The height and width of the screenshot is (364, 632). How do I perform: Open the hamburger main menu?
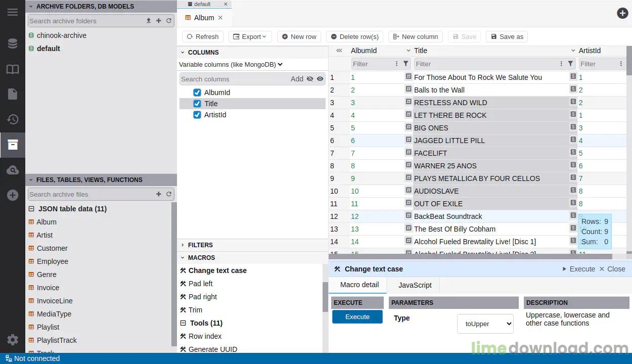pyautogui.click(x=13, y=12)
